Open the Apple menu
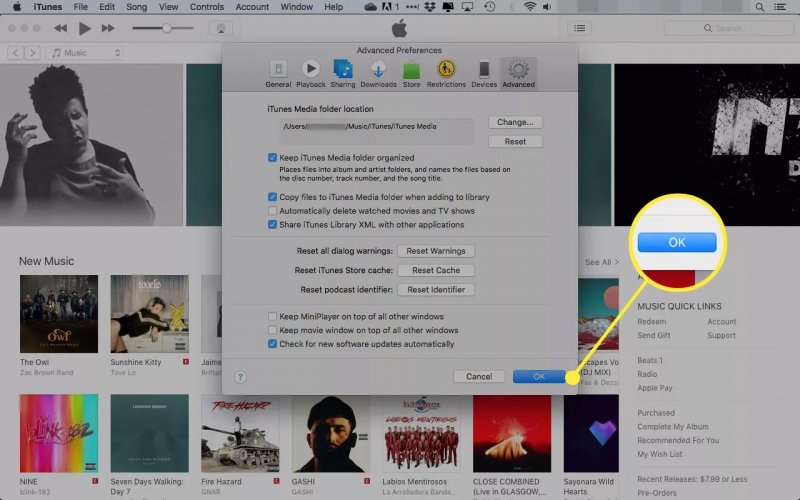Viewport: 800px width, 500px height. 16,7
